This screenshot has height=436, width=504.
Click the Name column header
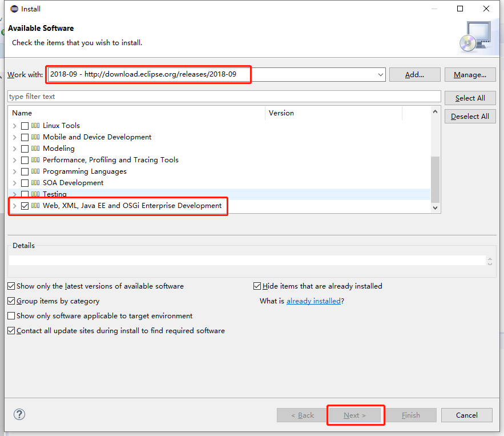click(x=136, y=113)
